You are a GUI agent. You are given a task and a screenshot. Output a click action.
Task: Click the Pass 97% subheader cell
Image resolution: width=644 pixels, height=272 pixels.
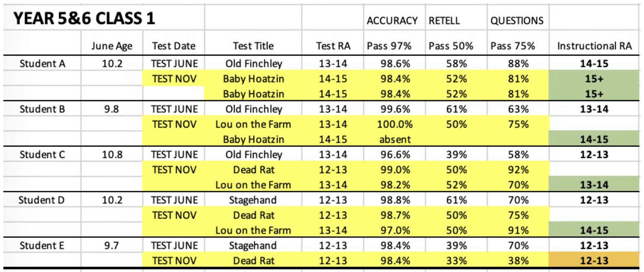(x=389, y=46)
